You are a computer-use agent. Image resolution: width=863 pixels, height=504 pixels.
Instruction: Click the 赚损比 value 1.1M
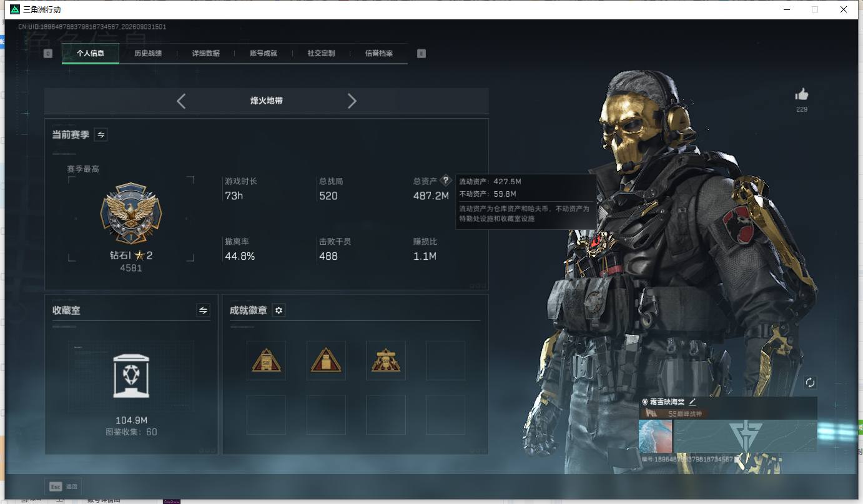point(425,256)
